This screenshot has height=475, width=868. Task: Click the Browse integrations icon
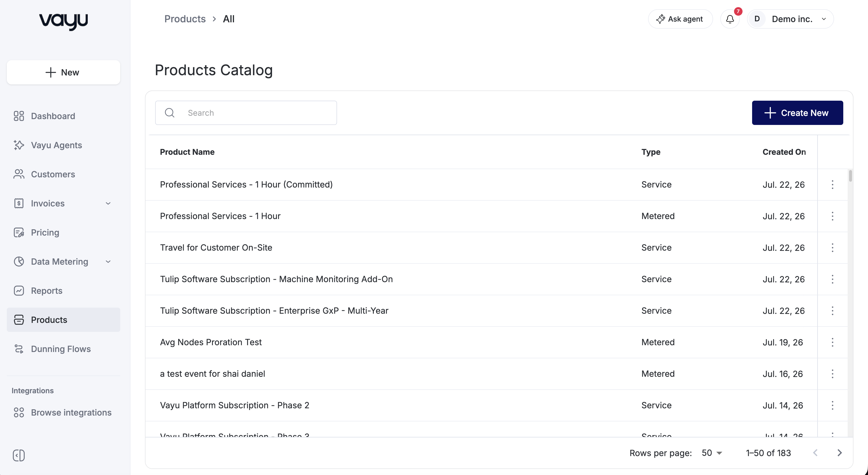click(19, 412)
